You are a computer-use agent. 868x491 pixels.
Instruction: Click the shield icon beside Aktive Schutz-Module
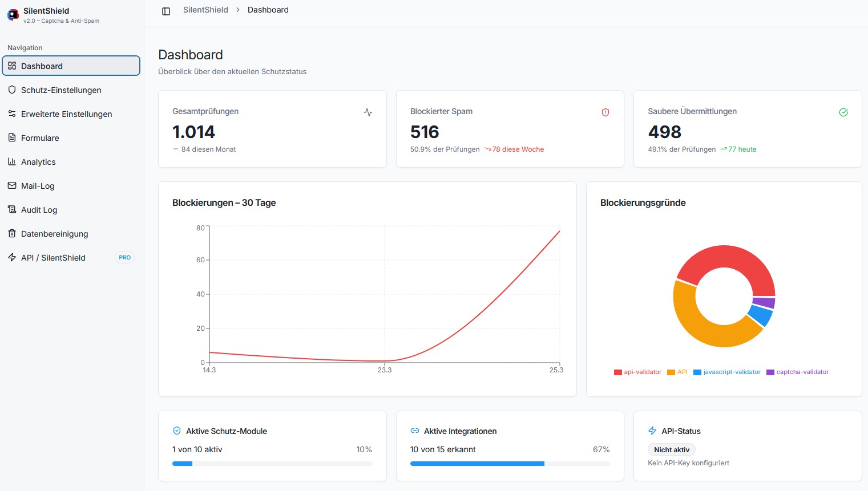click(x=177, y=431)
